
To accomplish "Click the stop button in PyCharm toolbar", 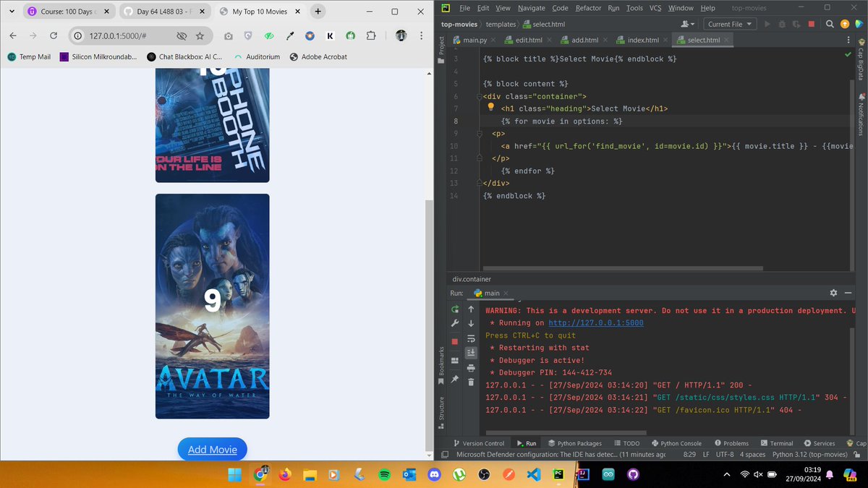I will pyautogui.click(x=812, y=24).
